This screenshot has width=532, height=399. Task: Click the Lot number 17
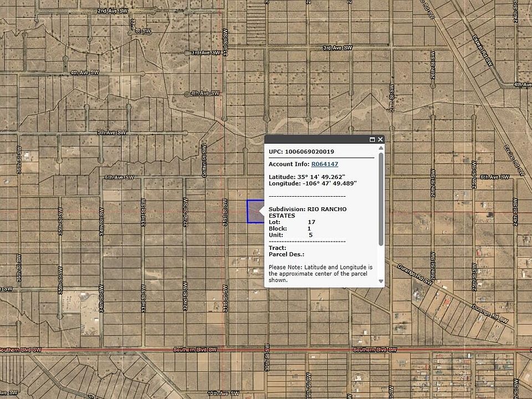tap(311, 222)
